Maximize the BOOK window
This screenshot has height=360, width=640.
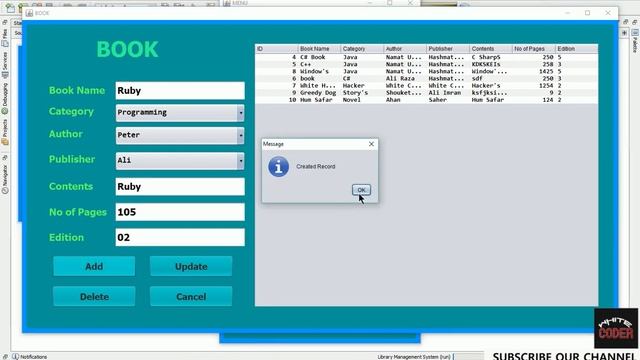coord(587,13)
